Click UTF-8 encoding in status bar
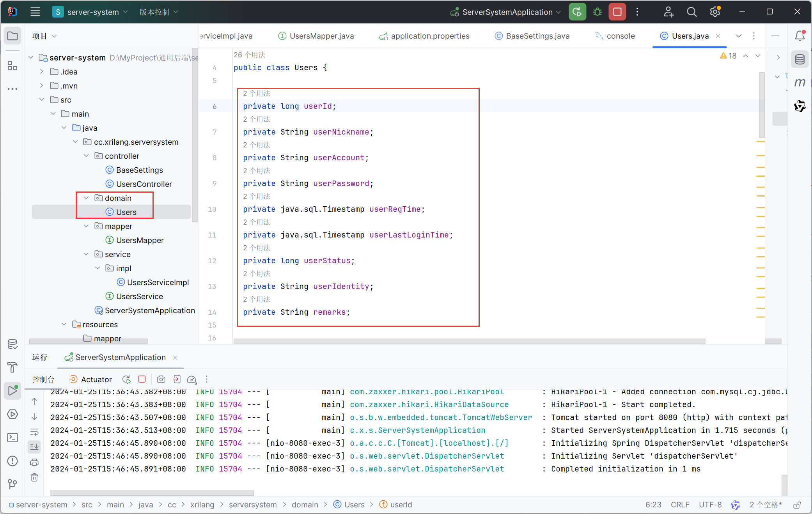The height and width of the screenshot is (514, 812). coord(710,505)
